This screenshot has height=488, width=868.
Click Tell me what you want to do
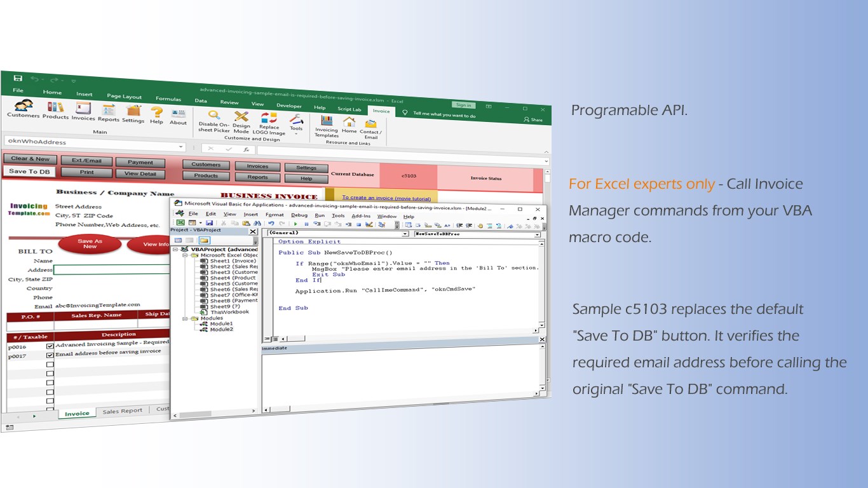[440, 114]
